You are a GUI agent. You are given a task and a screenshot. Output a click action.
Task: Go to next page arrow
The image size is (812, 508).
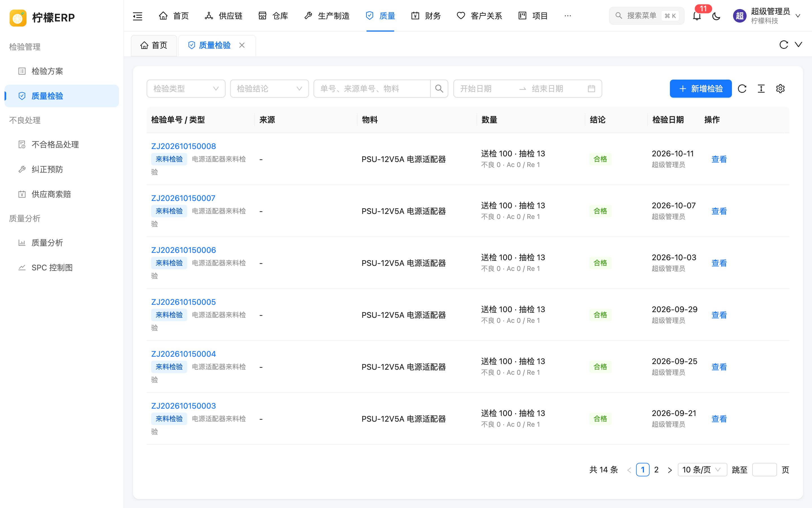pyautogui.click(x=670, y=470)
